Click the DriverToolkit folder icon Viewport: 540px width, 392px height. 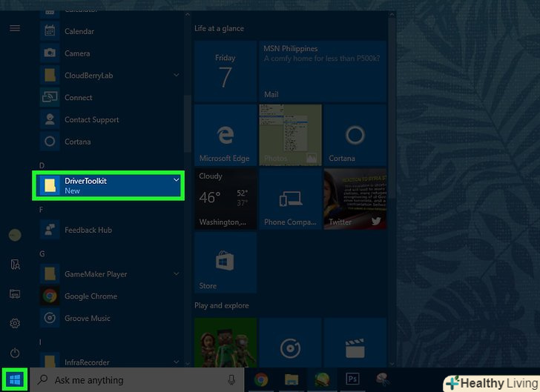[50, 185]
